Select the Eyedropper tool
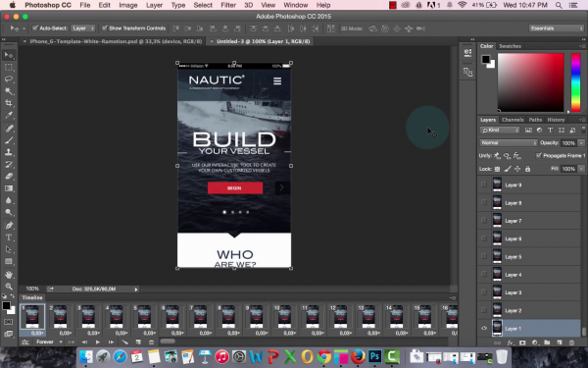588x368 pixels. coord(9,115)
